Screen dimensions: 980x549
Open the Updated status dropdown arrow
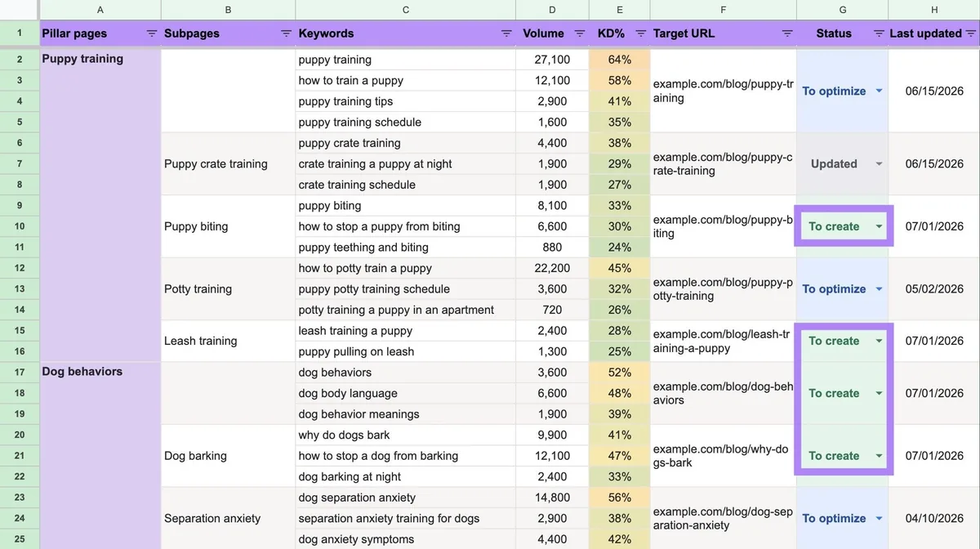pyautogui.click(x=879, y=163)
